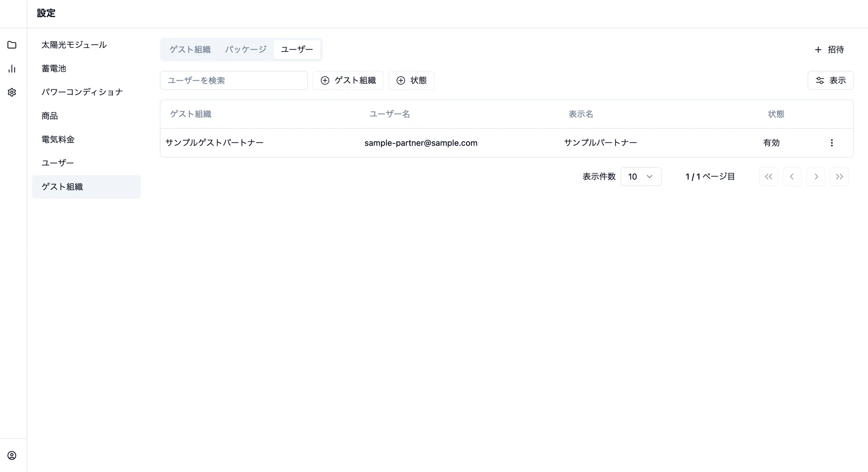Select ゲスト組織 in settings sidebar
Viewport: 868px width, 472px height.
coord(86,187)
